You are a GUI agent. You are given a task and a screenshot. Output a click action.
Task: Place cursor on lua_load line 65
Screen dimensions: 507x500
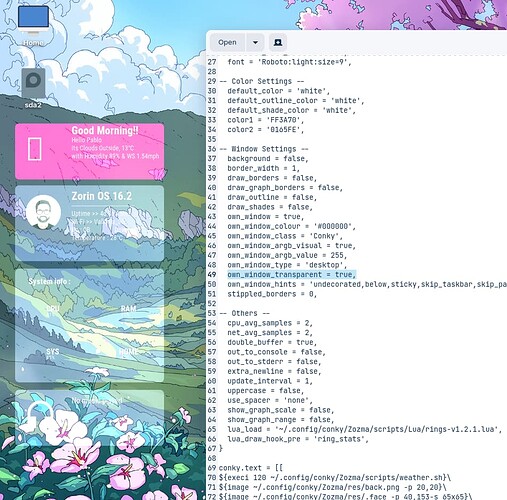[364, 429]
